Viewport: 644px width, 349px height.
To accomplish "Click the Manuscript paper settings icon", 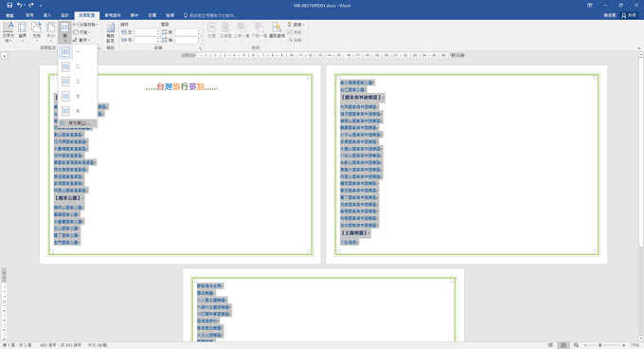I will coord(110,32).
